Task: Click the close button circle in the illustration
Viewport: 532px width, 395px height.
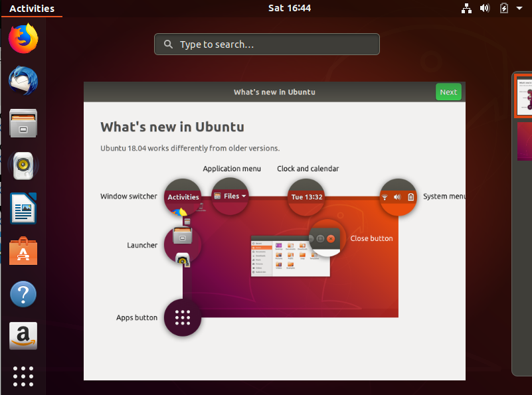Action: tap(327, 238)
